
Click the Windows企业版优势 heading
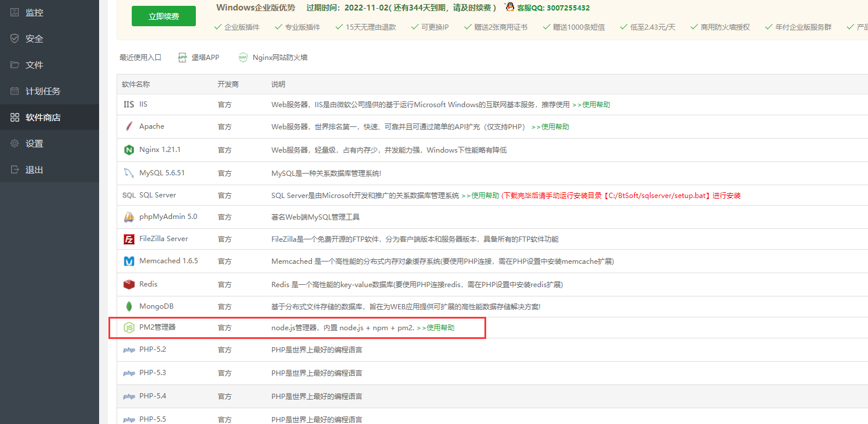pyautogui.click(x=255, y=8)
